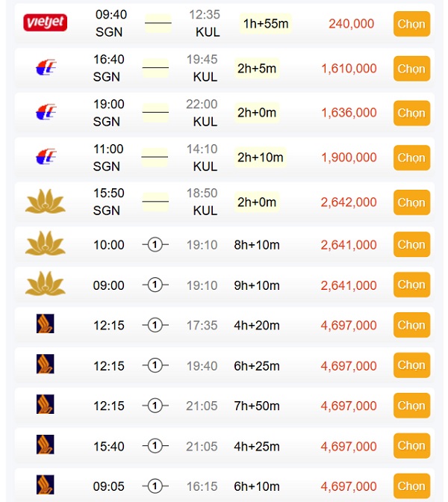Click the direct-flight line on 09:40 flight
The height and width of the screenshot is (502, 448).
[x=158, y=23]
